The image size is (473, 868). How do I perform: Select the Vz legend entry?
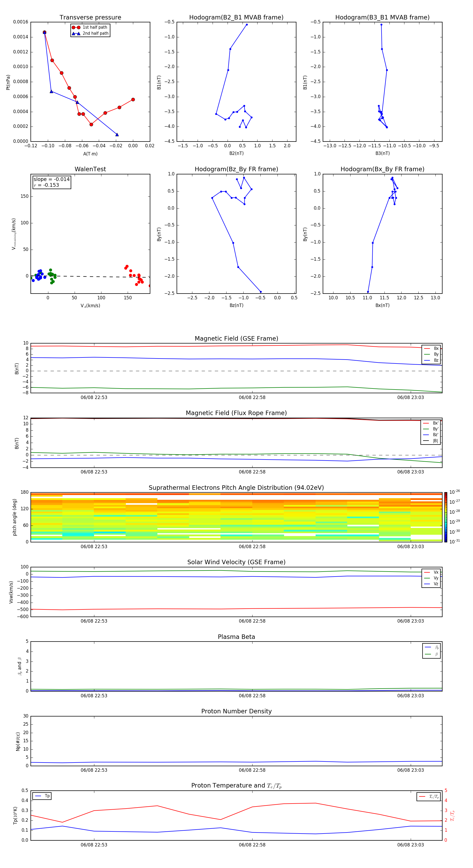click(x=431, y=584)
